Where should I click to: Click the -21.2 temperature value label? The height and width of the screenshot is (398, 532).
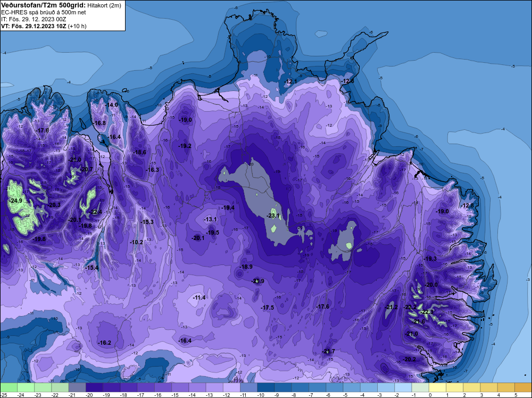391,307
